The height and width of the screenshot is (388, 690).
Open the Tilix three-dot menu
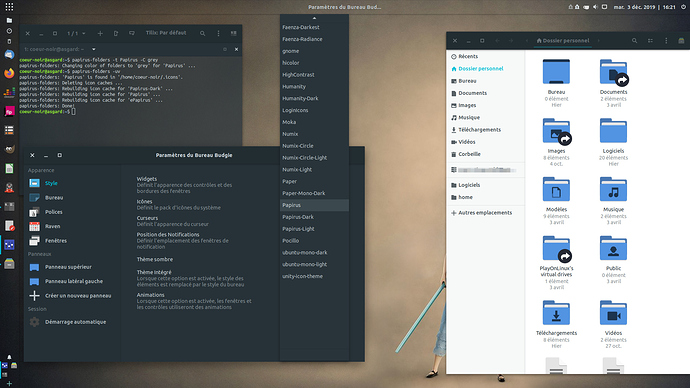tap(218, 33)
